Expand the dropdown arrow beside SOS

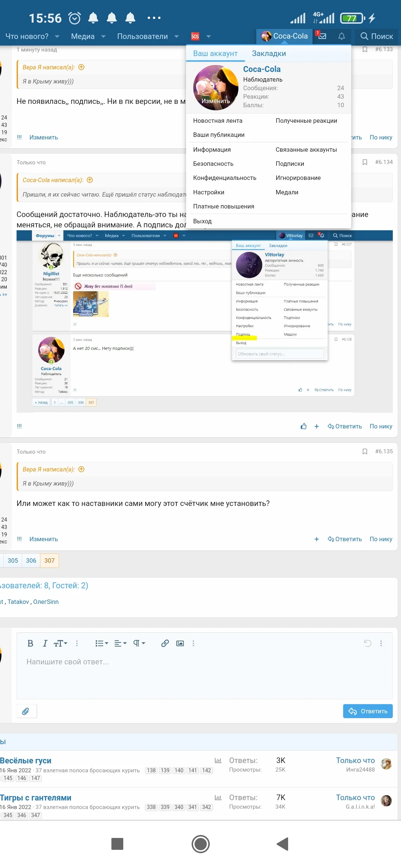coord(209,36)
